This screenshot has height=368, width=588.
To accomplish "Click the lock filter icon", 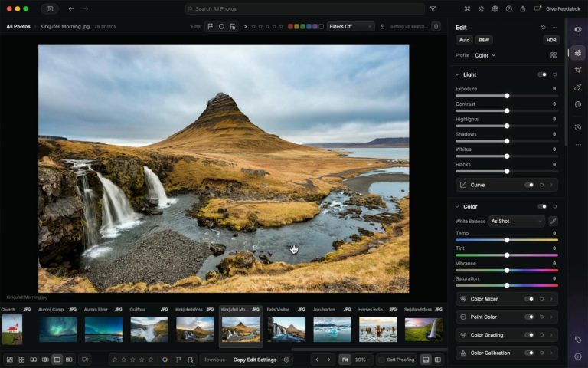I will (x=382, y=26).
